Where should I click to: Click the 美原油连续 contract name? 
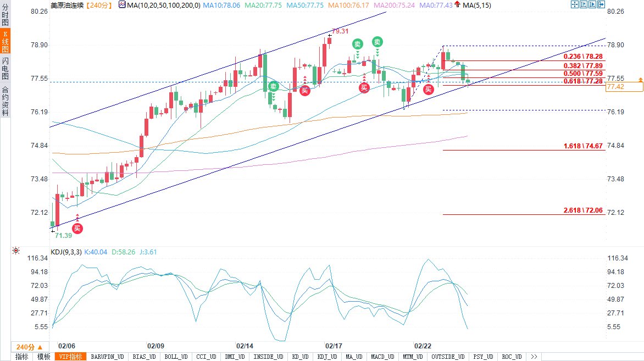(67, 5)
